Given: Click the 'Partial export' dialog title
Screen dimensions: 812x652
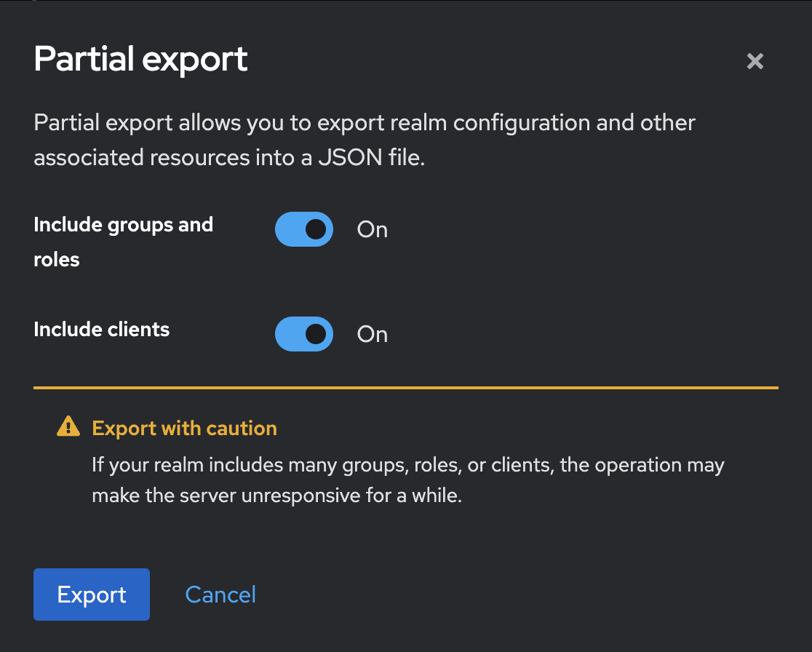Looking at the screenshot, I should tap(141, 59).
